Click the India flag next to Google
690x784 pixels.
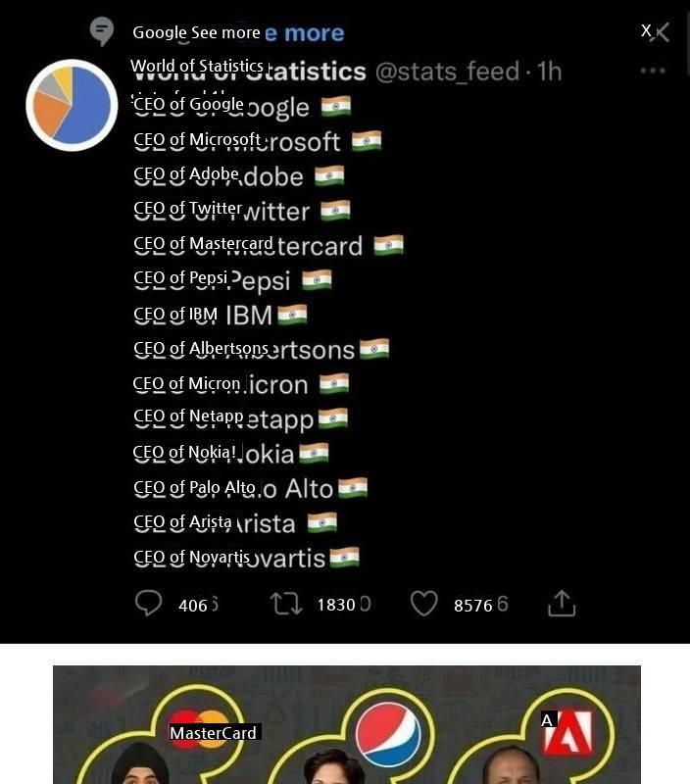[336, 107]
